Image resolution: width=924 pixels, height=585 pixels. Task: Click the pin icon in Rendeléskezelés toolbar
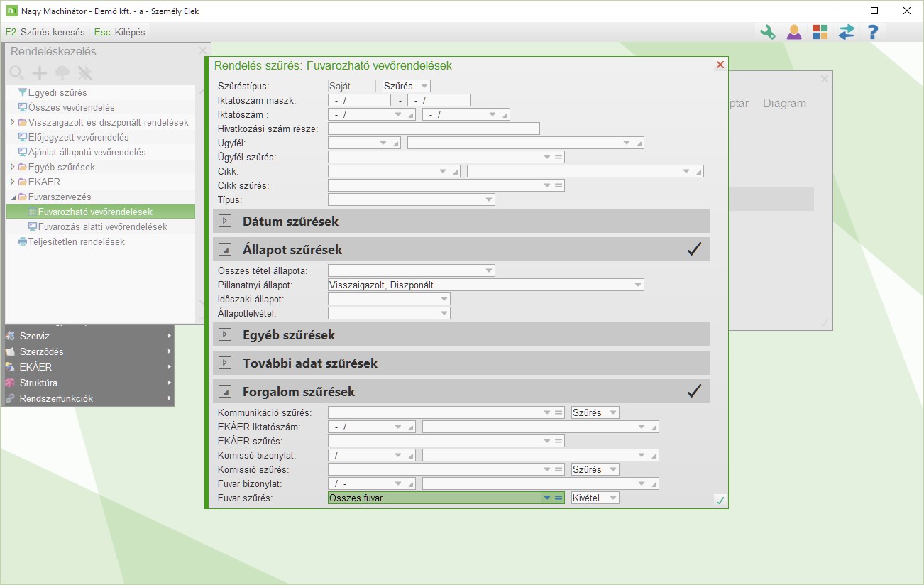point(85,72)
